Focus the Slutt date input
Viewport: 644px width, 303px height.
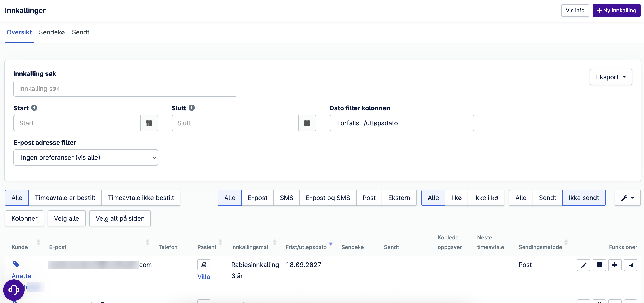(x=235, y=123)
